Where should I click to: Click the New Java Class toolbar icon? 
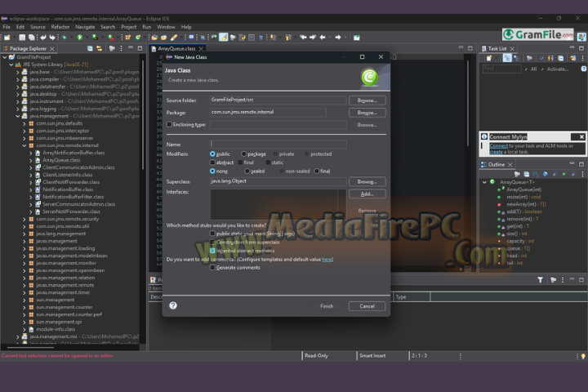point(138,38)
